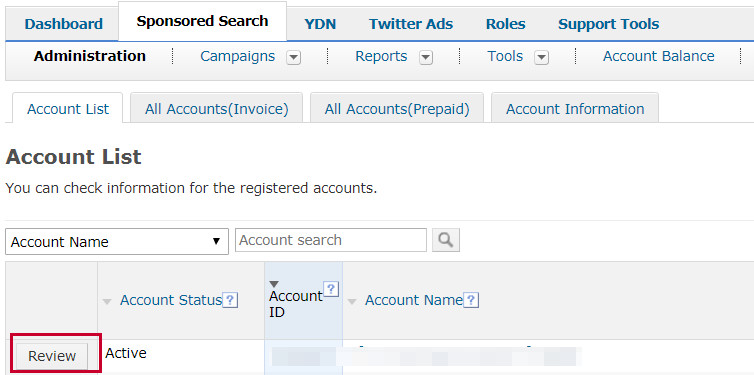Open the Tools submenu link
The width and height of the screenshot is (754, 375).
[505, 56]
